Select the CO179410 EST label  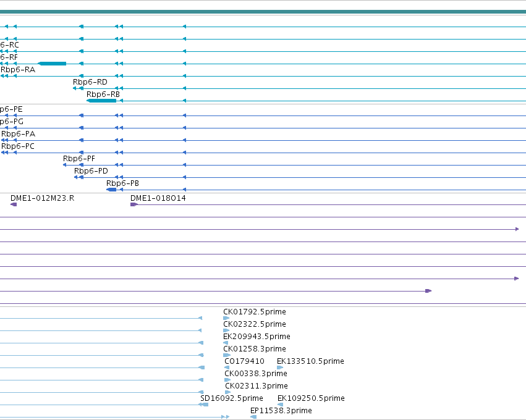click(244, 361)
